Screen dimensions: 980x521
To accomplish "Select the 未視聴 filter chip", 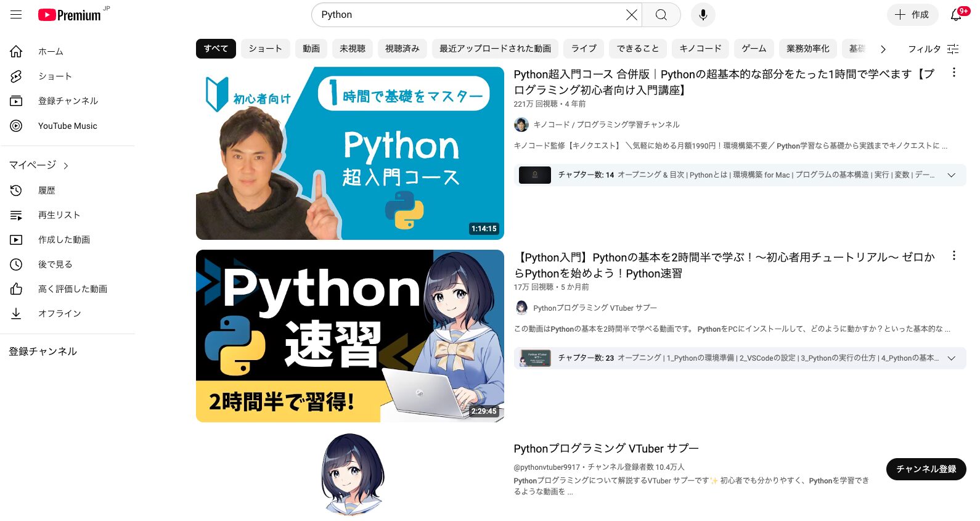I will (x=353, y=49).
